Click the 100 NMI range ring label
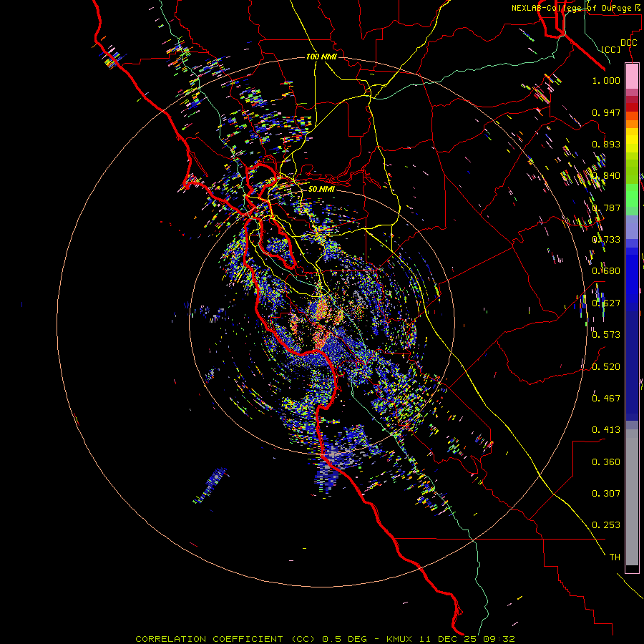 pyautogui.click(x=321, y=57)
